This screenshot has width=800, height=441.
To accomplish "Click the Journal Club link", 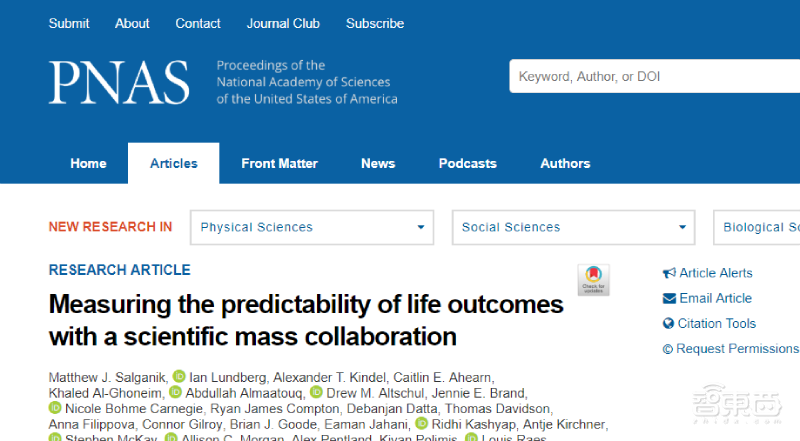I will (x=283, y=23).
